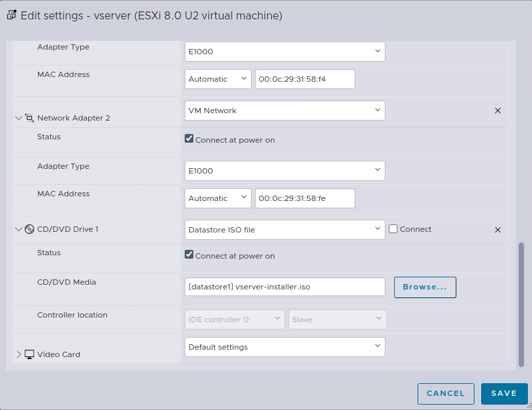Click the Network Adapter 2 icon
The image size is (532, 410).
(29, 118)
